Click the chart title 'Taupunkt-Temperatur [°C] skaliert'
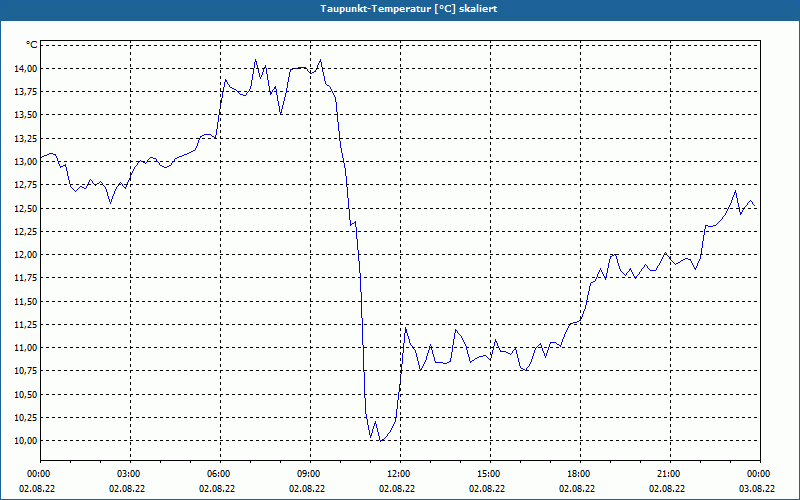The height and width of the screenshot is (500, 800). click(409, 9)
